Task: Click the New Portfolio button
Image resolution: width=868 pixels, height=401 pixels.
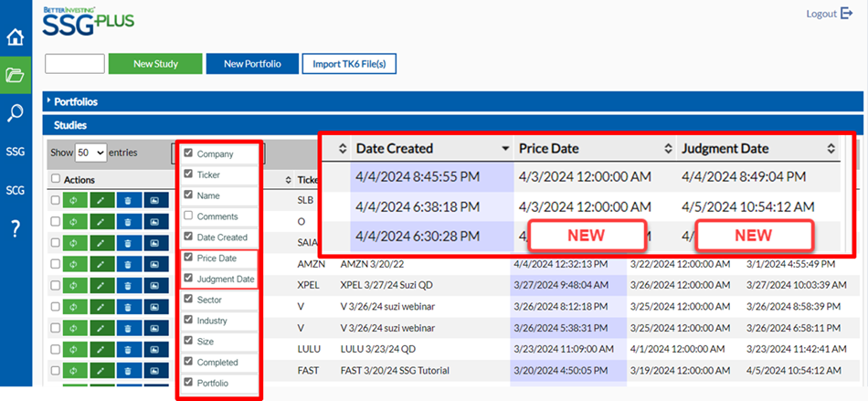Action: (252, 64)
